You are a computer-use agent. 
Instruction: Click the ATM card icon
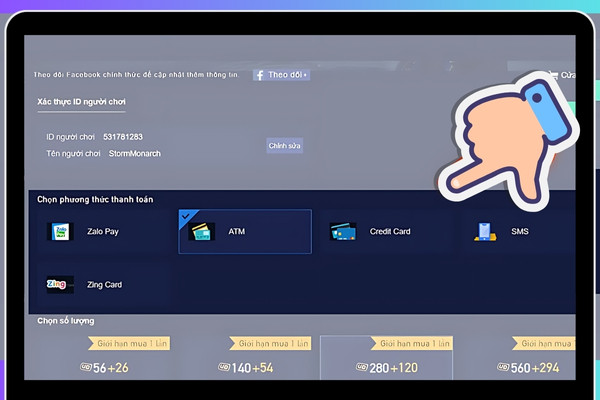point(201,232)
